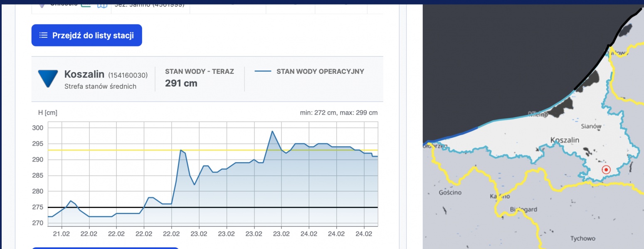
Task: Click the Sianów town label on map
Action: pyautogui.click(x=591, y=127)
